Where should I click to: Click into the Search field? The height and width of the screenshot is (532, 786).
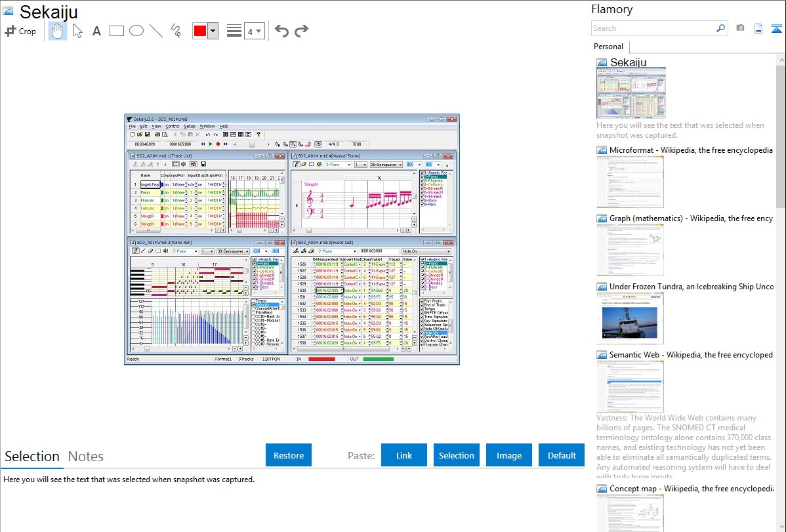coord(653,28)
